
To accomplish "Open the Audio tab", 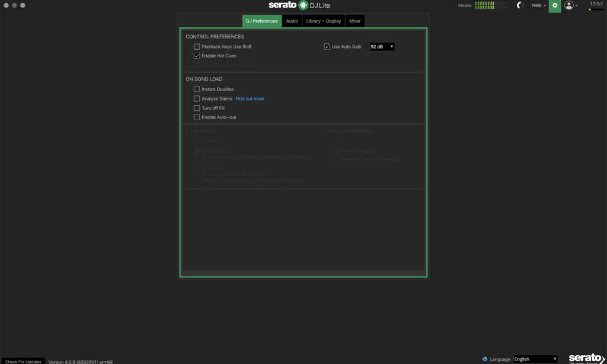I will [x=292, y=21].
